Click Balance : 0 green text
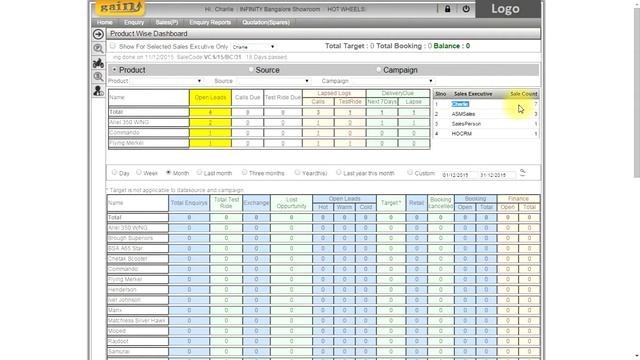This screenshot has height=360, width=640. pos(451,46)
